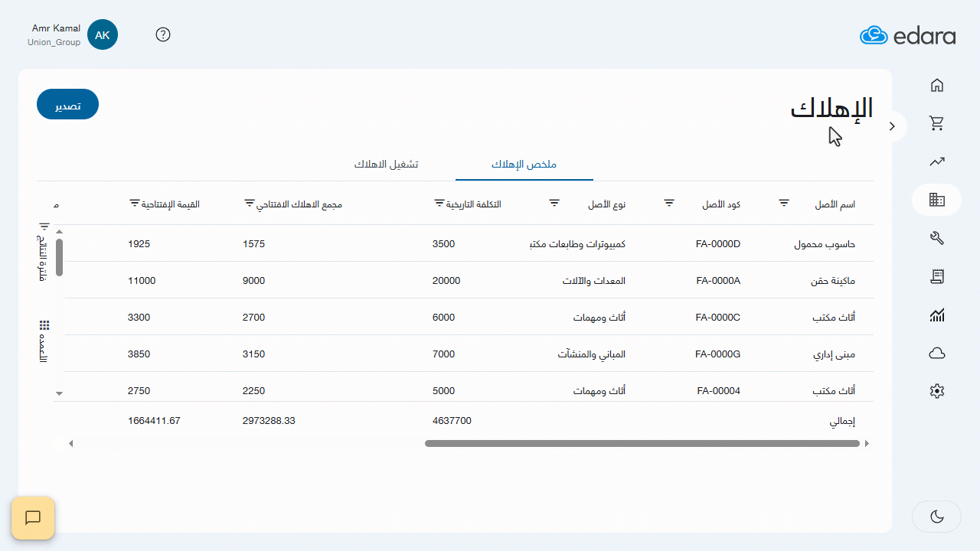The width and height of the screenshot is (980, 551).
Task: Select asset code FA-0000G
Action: pyautogui.click(x=718, y=354)
